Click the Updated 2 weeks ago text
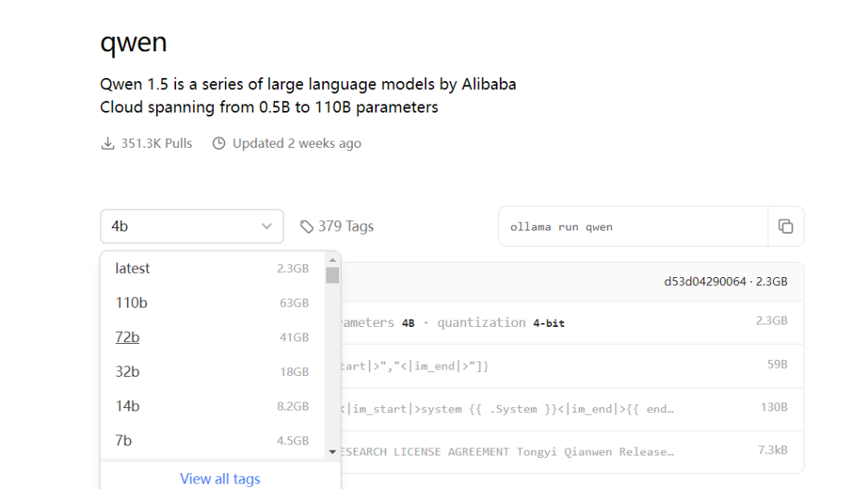This screenshot has height=490, width=868. click(297, 143)
